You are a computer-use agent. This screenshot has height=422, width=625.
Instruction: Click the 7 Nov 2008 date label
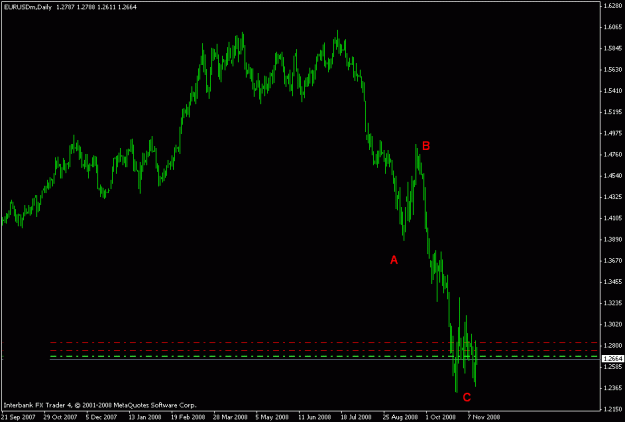pos(483,417)
